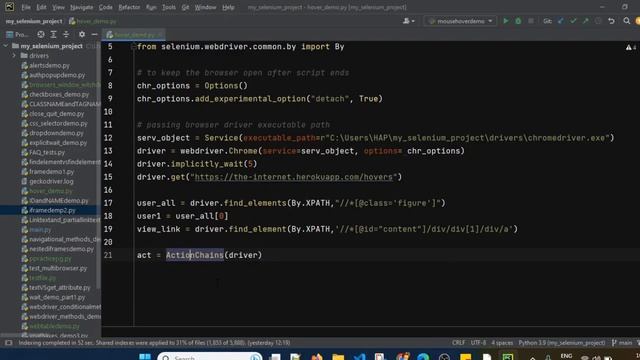
Task: Open the Windows Start button
Action: (x=145, y=357)
